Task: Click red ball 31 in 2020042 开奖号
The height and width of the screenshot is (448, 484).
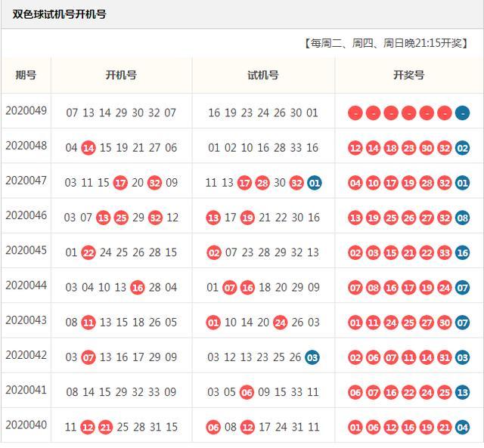Action: 445,357
